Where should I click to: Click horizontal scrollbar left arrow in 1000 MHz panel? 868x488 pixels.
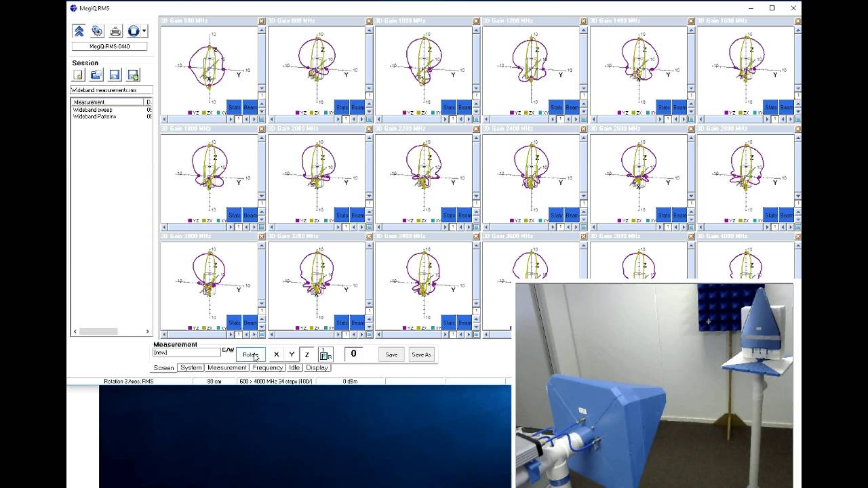378,119
